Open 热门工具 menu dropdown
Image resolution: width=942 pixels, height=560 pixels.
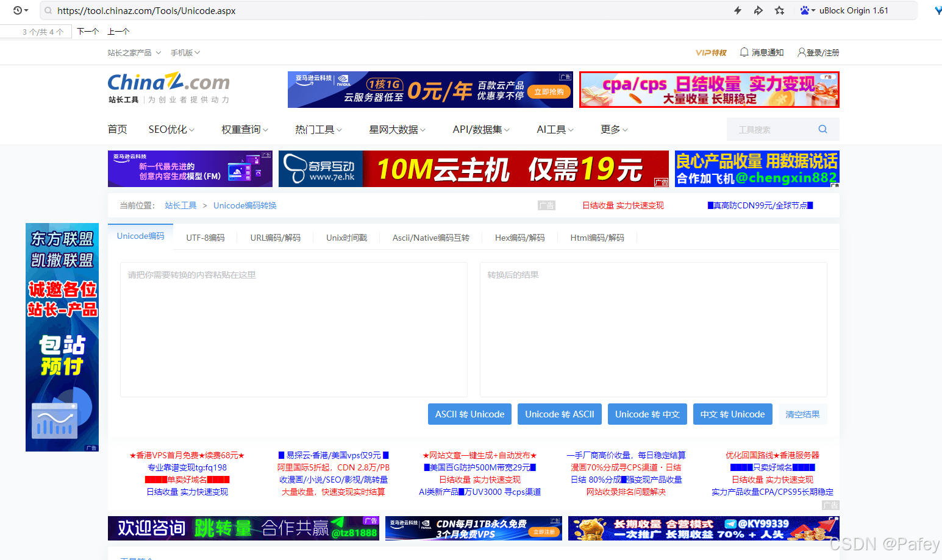[x=318, y=129]
